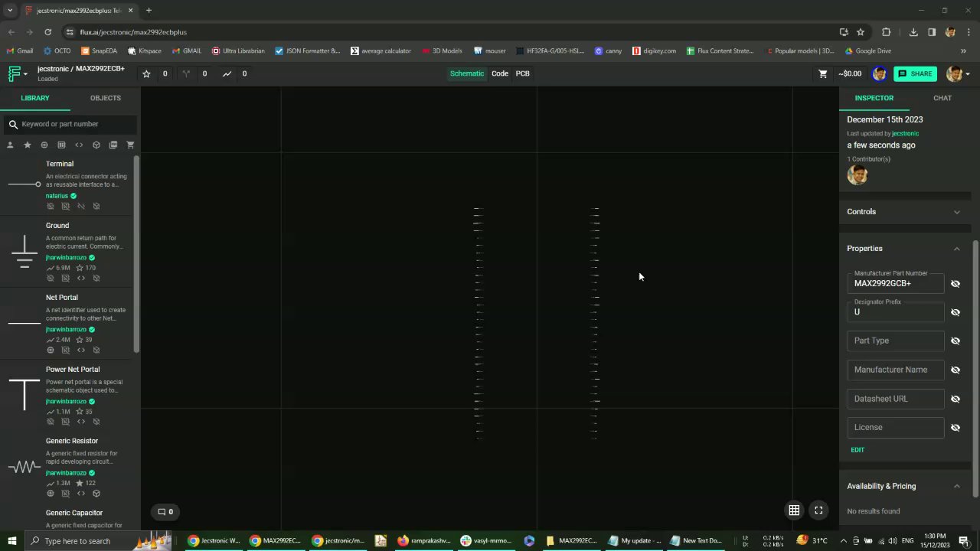The height and width of the screenshot is (551, 980).
Task: Collapse the Properties section
Action: [x=904, y=249]
